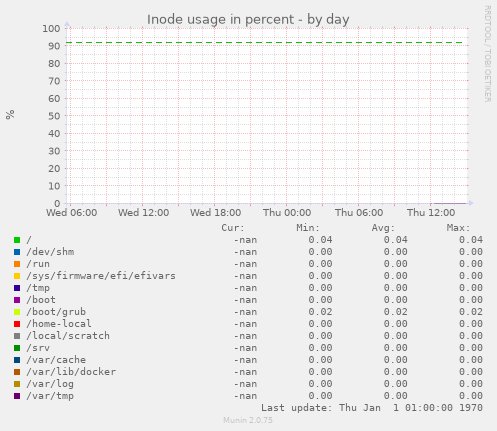Click the 'Wed 18:00' x-axis label
Image resolution: width=497 pixels, height=431 pixels.
point(215,213)
